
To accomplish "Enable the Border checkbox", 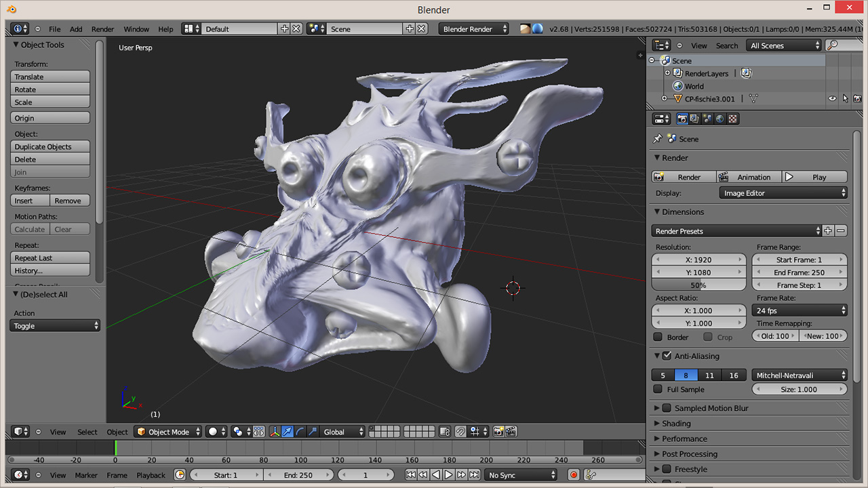I will click(658, 337).
